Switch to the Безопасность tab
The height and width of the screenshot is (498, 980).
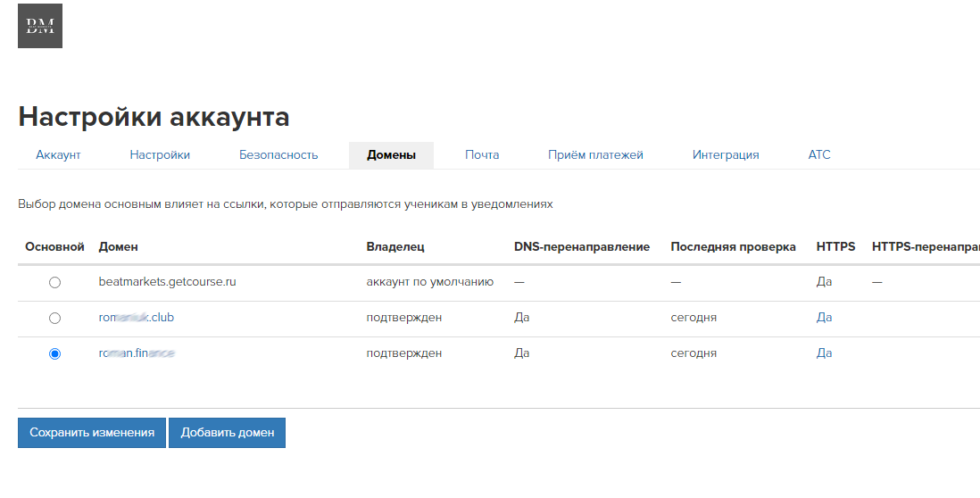pos(278,155)
